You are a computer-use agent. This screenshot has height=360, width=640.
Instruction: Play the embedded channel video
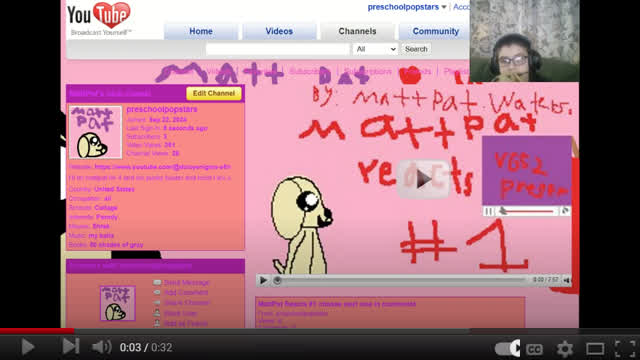tap(263, 280)
